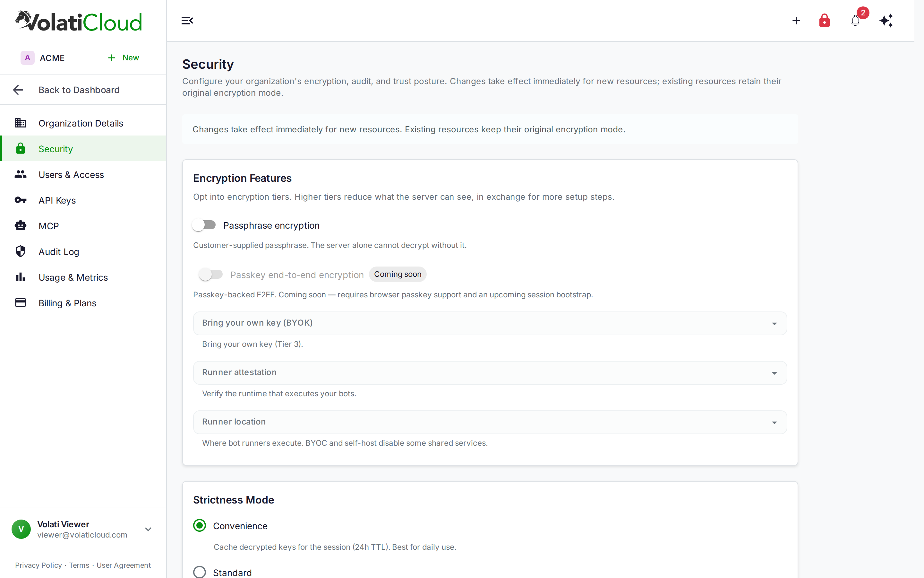This screenshot has width=924, height=578.
Task: Click the Users & Access people icon
Action: pyautogui.click(x=21, y=174)
